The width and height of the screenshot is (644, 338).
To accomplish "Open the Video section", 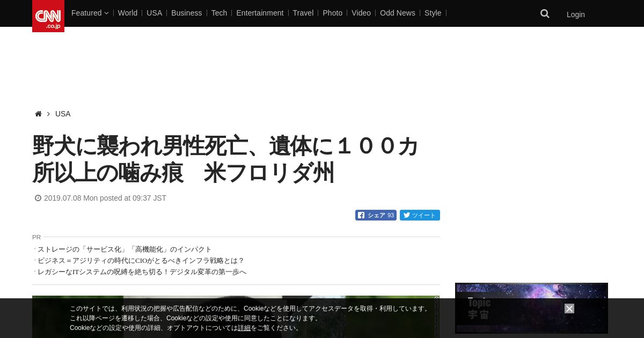I will click(x=361, y=13).
